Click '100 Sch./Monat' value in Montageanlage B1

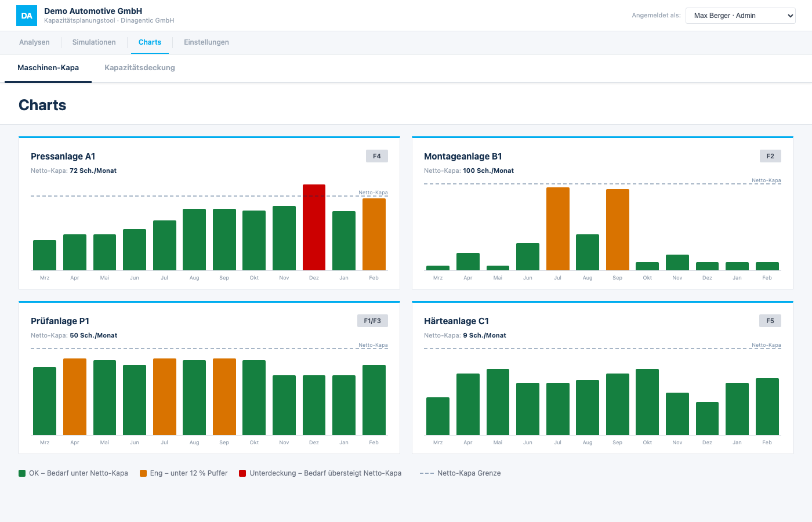tap(488, 171)
